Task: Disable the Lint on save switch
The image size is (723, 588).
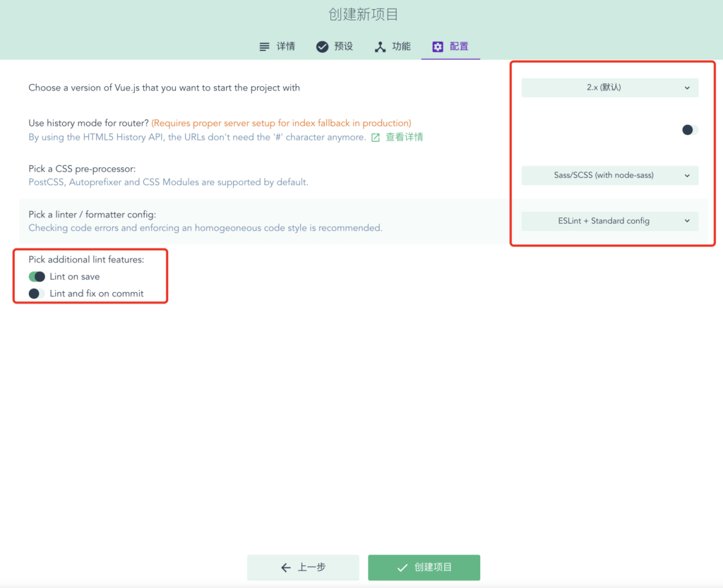Action: (37, 277)
